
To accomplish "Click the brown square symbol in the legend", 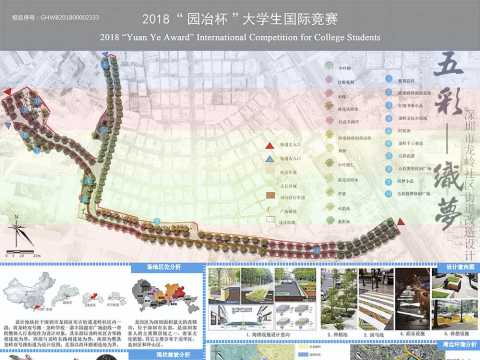I will pos(270,195).
